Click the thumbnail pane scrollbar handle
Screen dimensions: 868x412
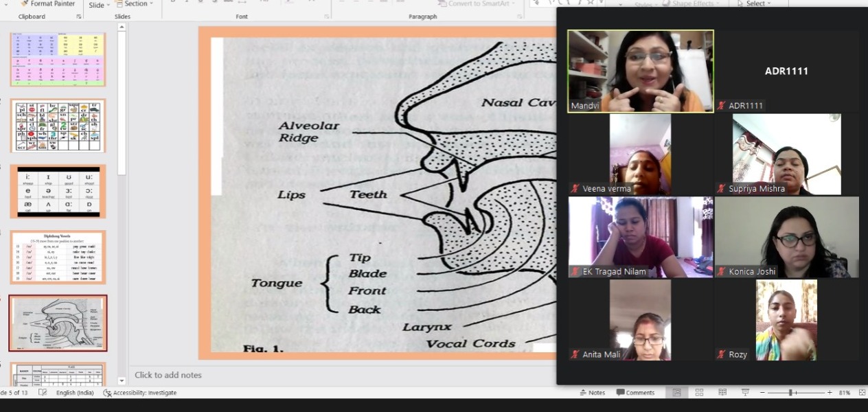pyautogui.click(x=122, y=103)
